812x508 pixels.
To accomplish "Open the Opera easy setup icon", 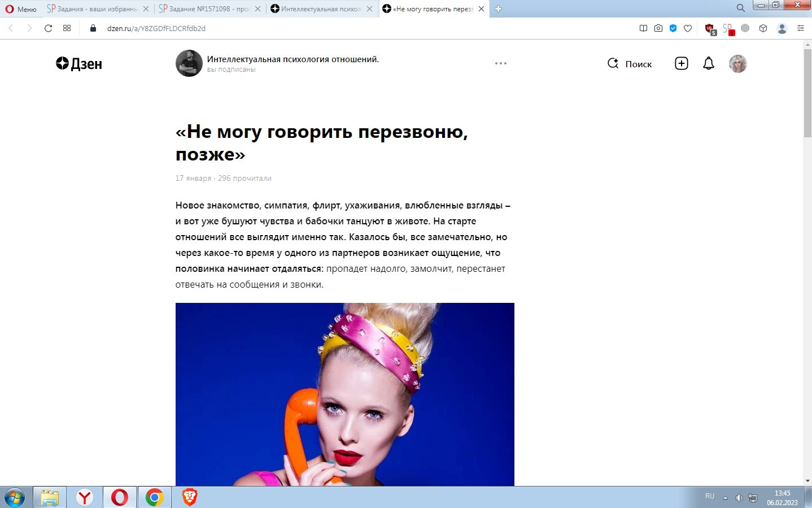I will [801, 28].
